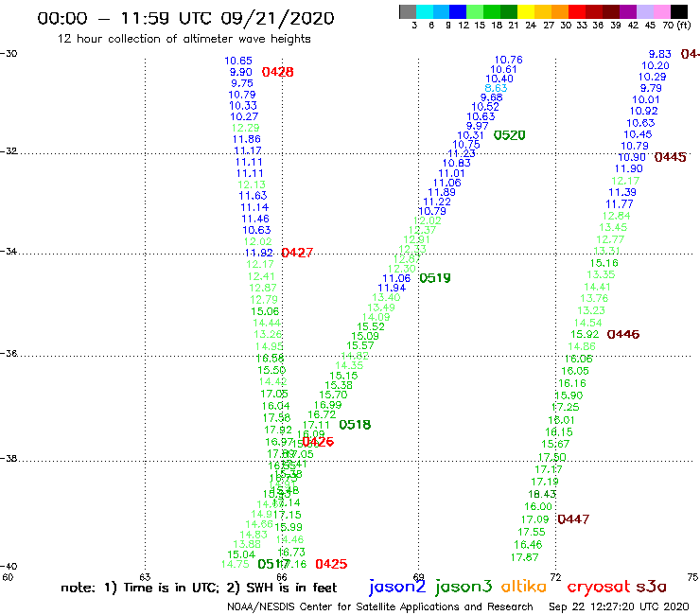Click the wave height value 16.99
This screenshot has width=700, height=615.
tap(327, 405)
